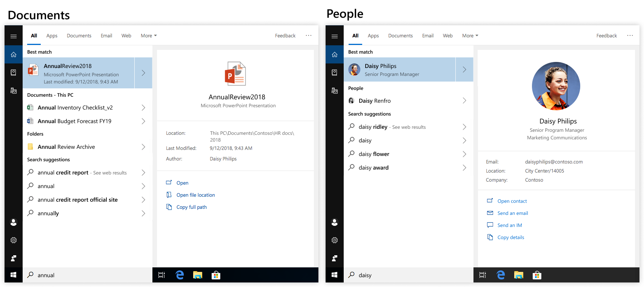Open File Explorer from People panel taskbar

point(519,275)
